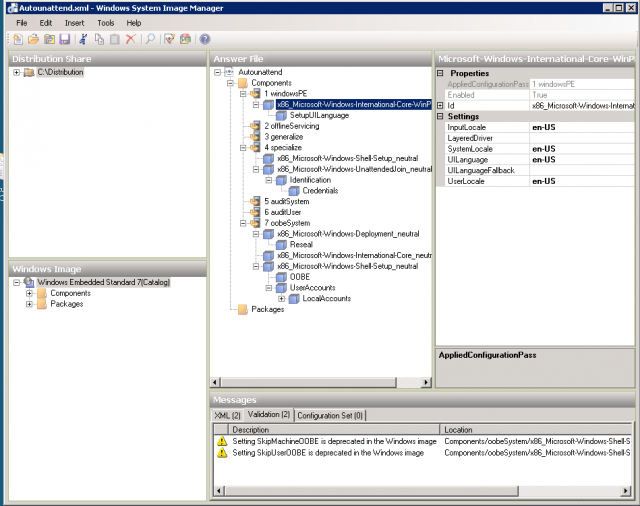Viewport: 640px width, 506px height.
Task: Click the Credentials node cube icon
Action: pyautogui.click(x=294, y=191)
